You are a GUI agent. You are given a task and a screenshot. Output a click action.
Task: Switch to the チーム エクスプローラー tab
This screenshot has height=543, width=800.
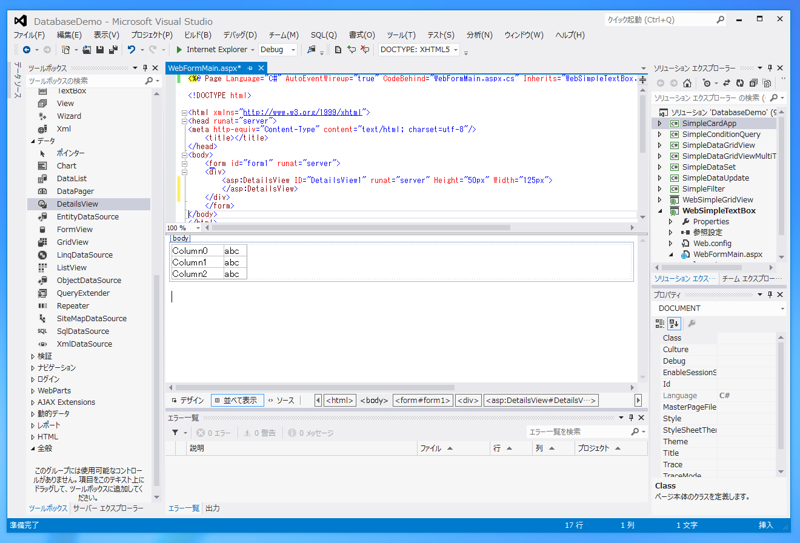(752, 279)
